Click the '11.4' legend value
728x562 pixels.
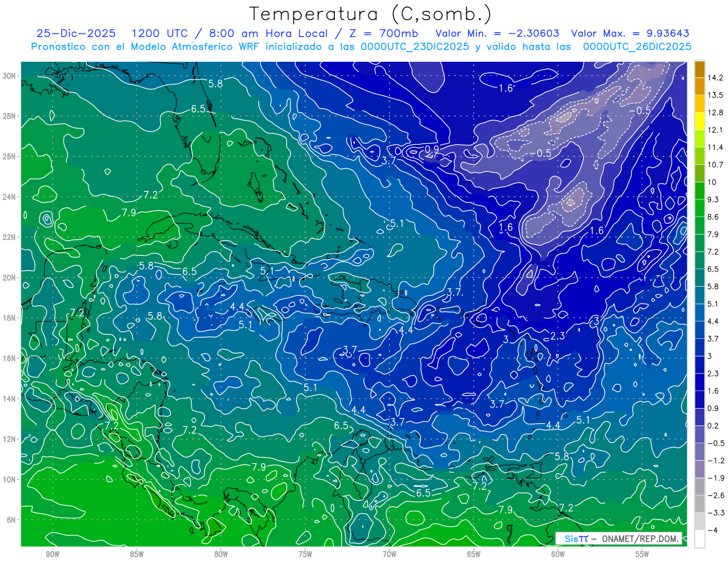715,147
